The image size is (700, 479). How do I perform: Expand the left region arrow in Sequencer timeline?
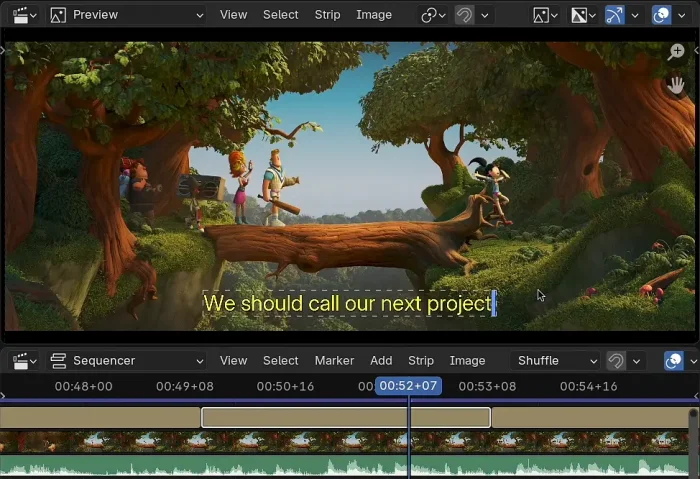(2, 396)
